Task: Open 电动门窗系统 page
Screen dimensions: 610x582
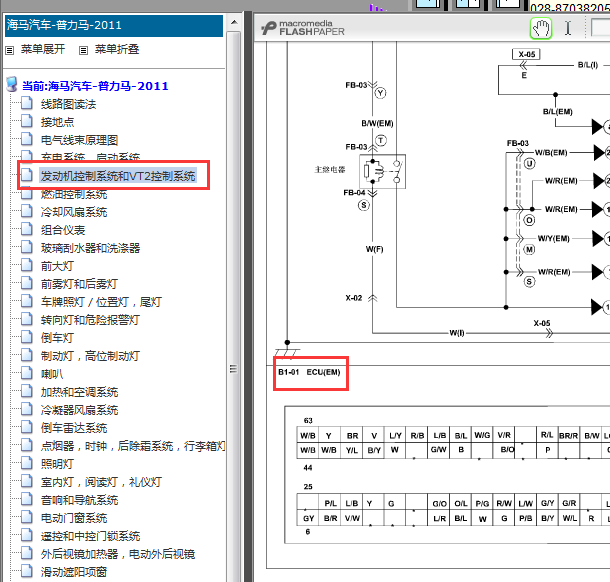Action: 74,518
